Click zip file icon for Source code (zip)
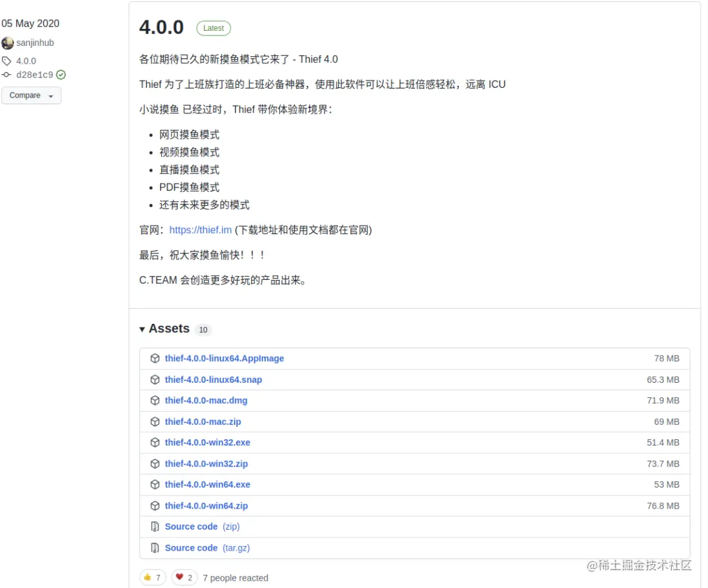Viewport: 708px width, 588px height. [x=155, y=526]
